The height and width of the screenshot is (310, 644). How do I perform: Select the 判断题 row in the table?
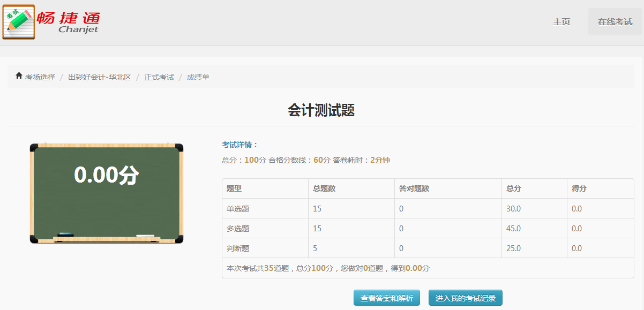coord(238,248)
